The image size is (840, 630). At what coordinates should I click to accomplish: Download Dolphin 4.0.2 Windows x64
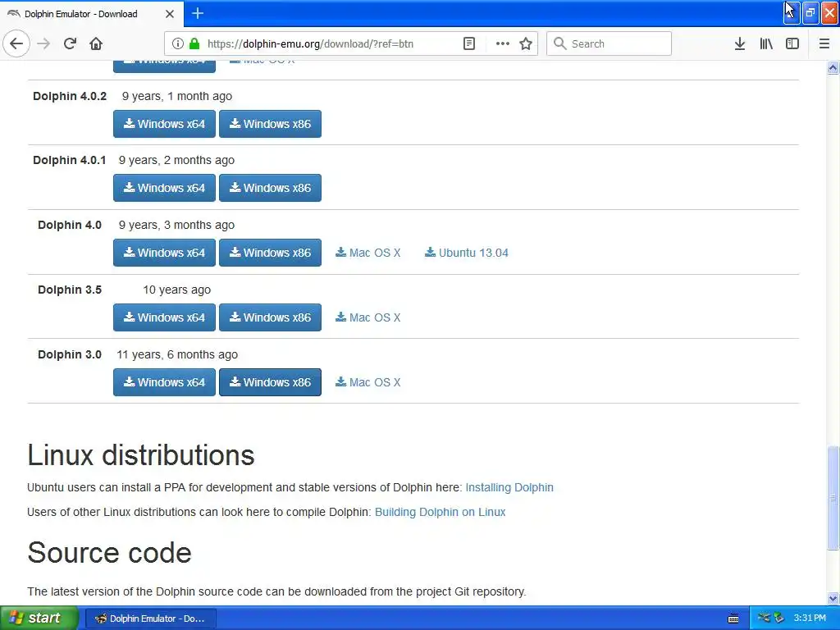click(x=164, y=124)
